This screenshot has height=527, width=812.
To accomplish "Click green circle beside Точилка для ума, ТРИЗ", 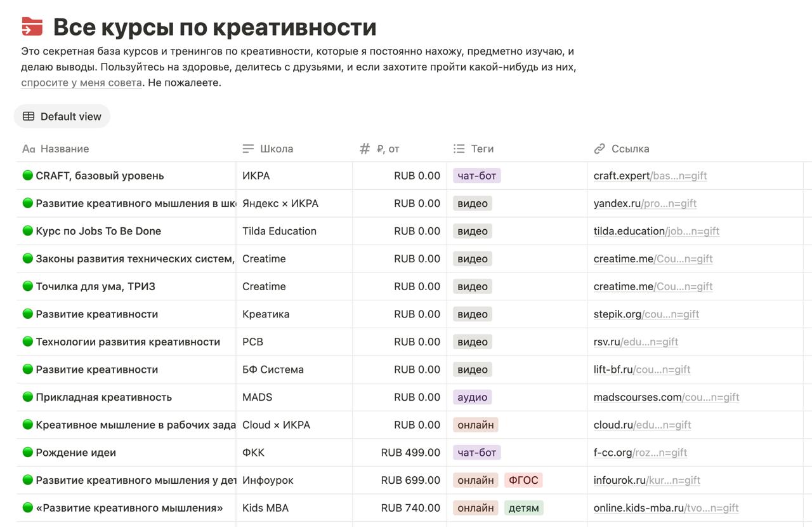I will [x=27, y=286].
